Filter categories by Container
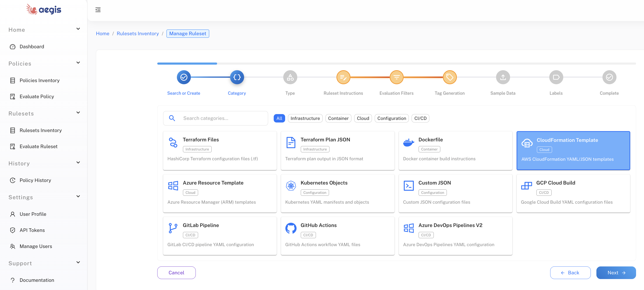 click(338, 118)
